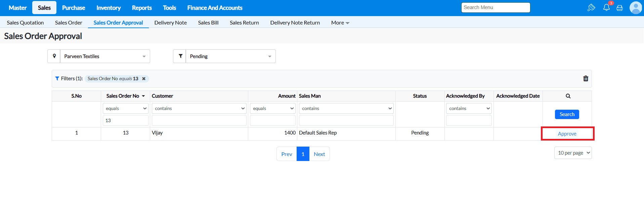Open the Pending status filter dropdown

point(230,56)
